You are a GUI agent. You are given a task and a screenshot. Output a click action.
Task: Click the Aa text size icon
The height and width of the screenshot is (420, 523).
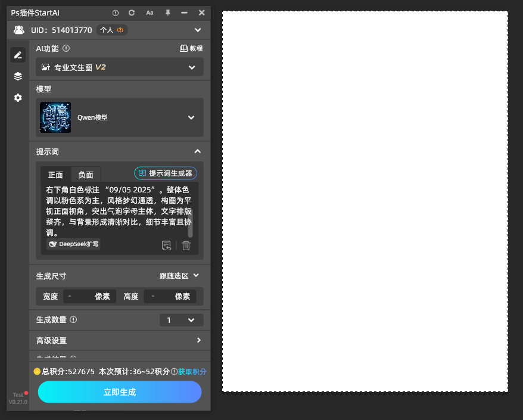click(149, 13)
